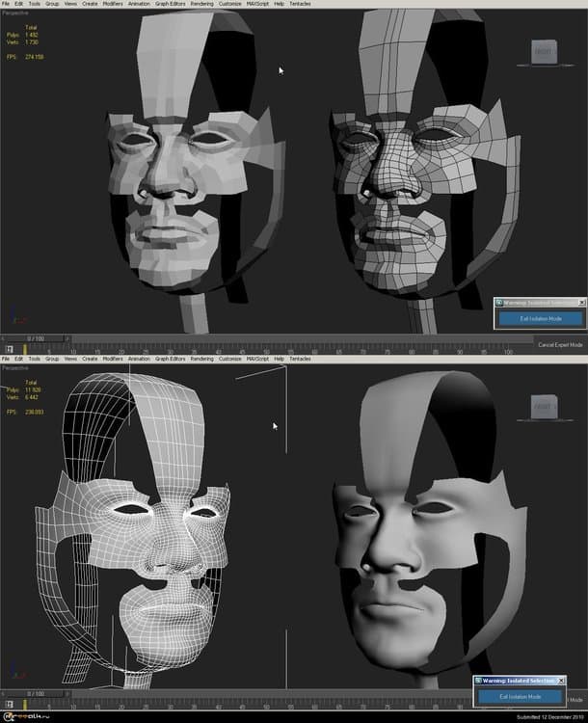
Task: Open the Modifiers menu in top menu bar
Action: pos(112,5)
